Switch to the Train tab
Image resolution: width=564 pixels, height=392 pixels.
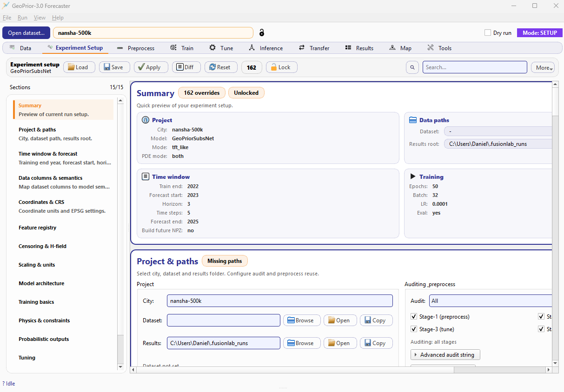pyautogui.click(x=182, y=48)
